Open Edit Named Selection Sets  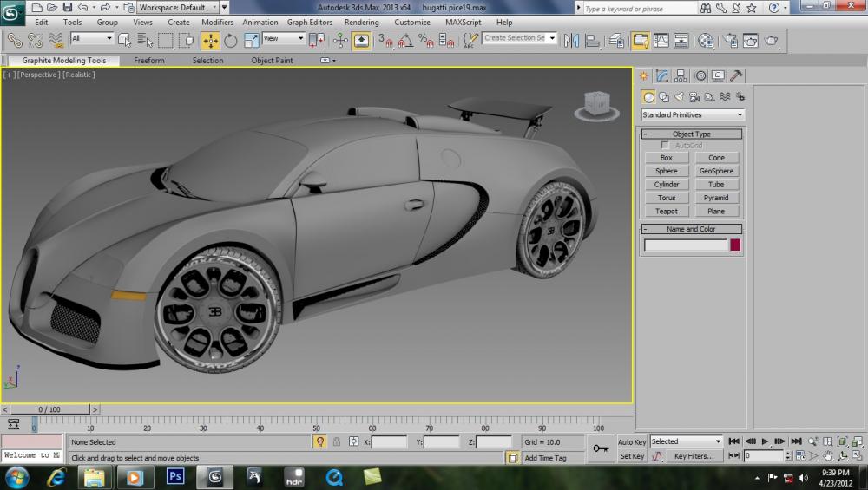pyautogui.click(x=470, y=41)
